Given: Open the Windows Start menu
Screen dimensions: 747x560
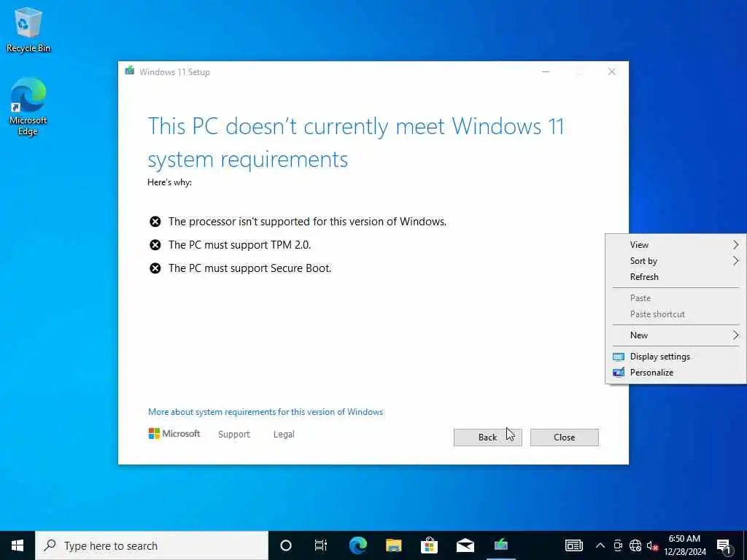Looking at the screenshot, I should click(x=18, y=545).
